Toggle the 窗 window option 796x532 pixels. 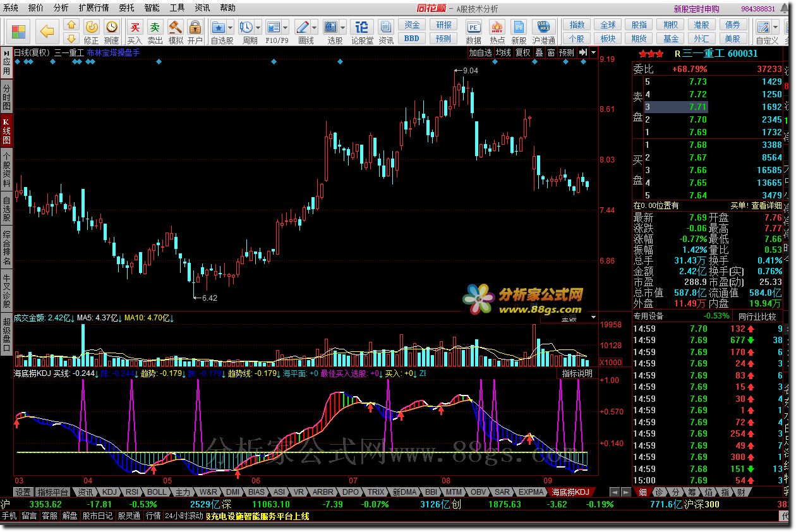tap(551, 52)
